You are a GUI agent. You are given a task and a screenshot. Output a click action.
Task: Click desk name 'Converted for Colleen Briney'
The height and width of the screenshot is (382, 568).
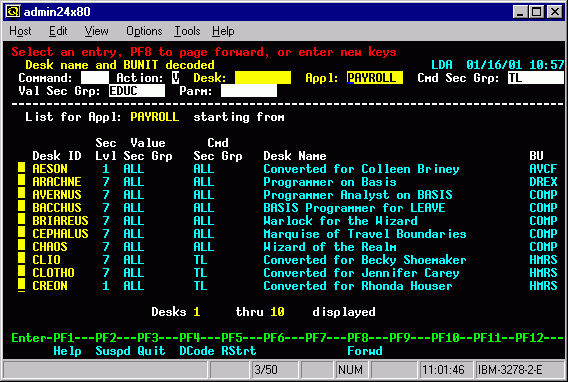361,169
